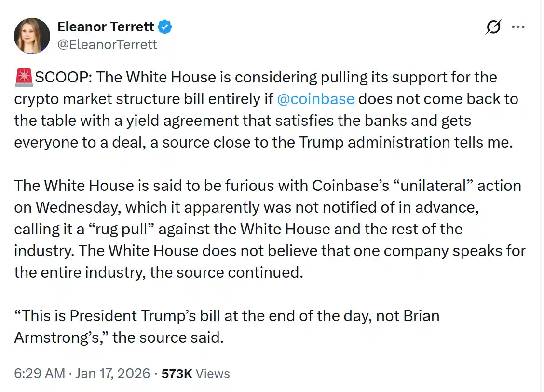The width and height of the screenshot is (544, 392).
Task: Click the word SCOOP in the tweet
Action: (x=59, y=77)
